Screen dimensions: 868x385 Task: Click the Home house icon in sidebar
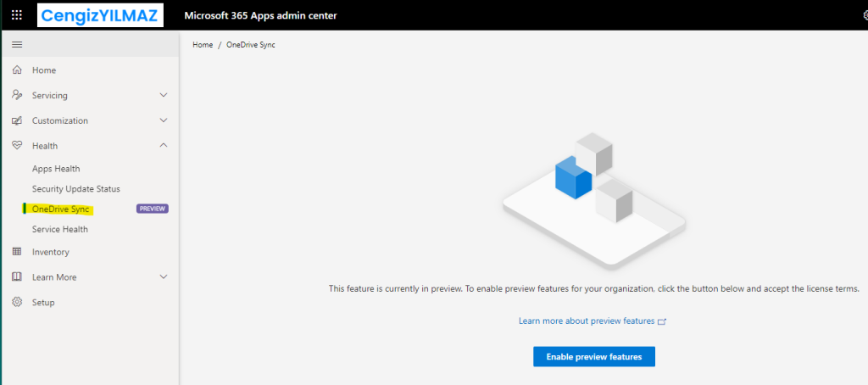16,70
